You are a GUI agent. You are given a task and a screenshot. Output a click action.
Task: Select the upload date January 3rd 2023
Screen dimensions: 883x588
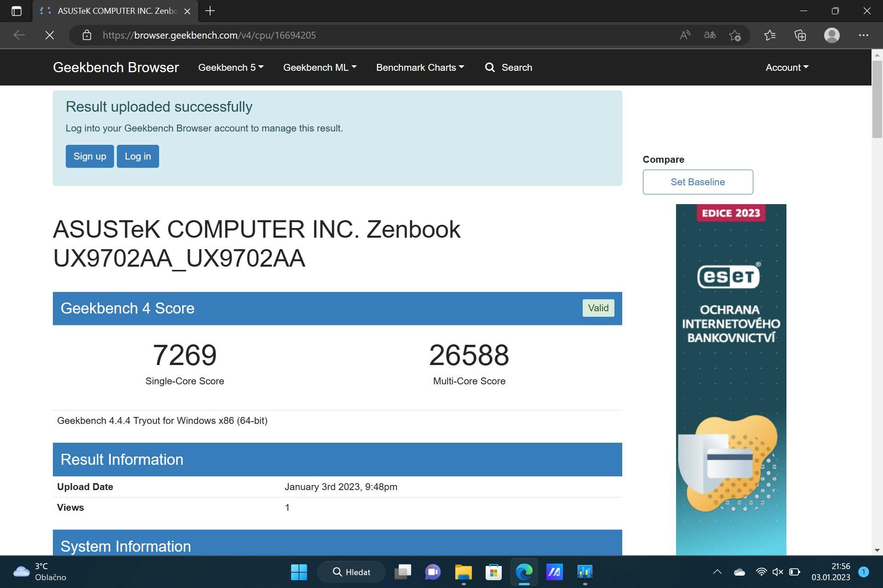[341, 487]
